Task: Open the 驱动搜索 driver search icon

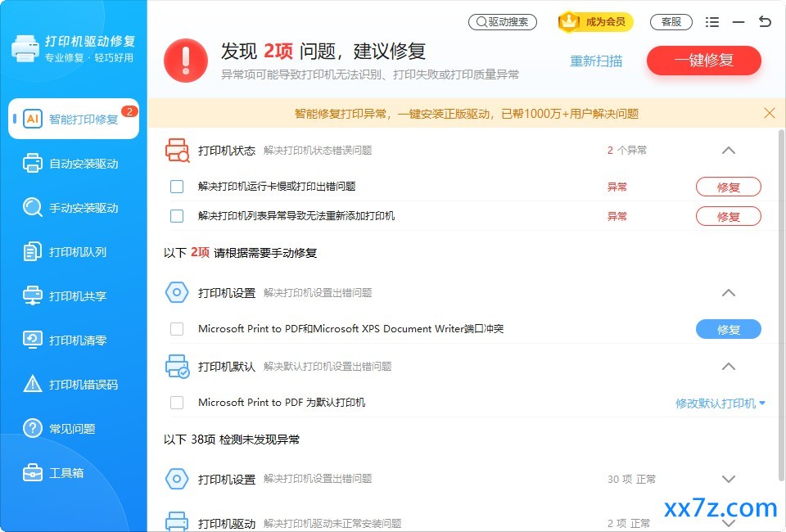Action: pos(481,22)
